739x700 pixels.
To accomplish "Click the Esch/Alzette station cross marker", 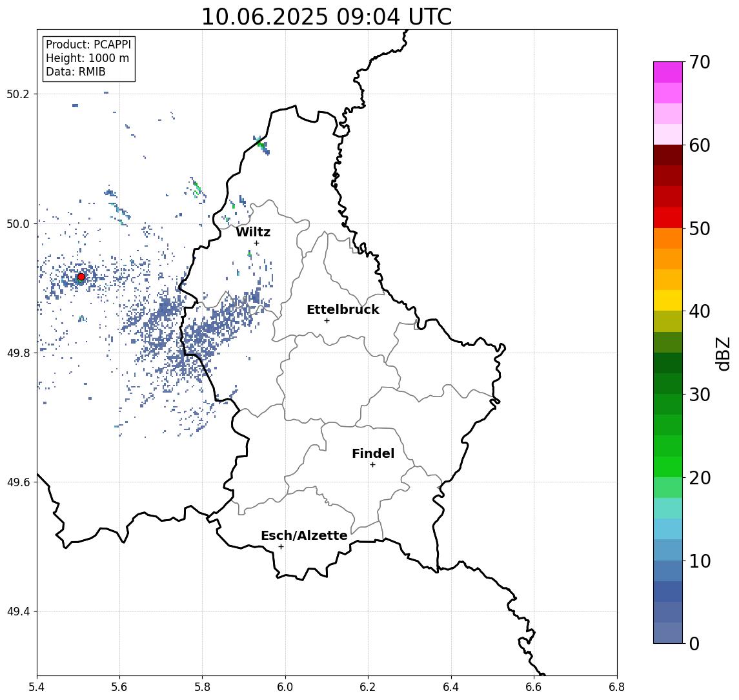I will pyautogui.click(x=281, y=547).
